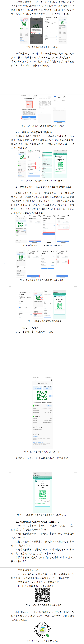Click 核酸检测结果-阴性 text in Figure 17
The image size is (84, 644).
click(x=40, y=503)
